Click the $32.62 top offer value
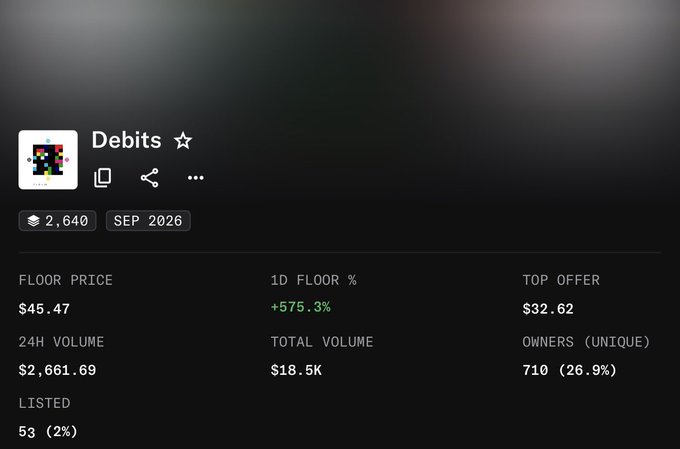The image size is (680, 449). pos(548,309)
